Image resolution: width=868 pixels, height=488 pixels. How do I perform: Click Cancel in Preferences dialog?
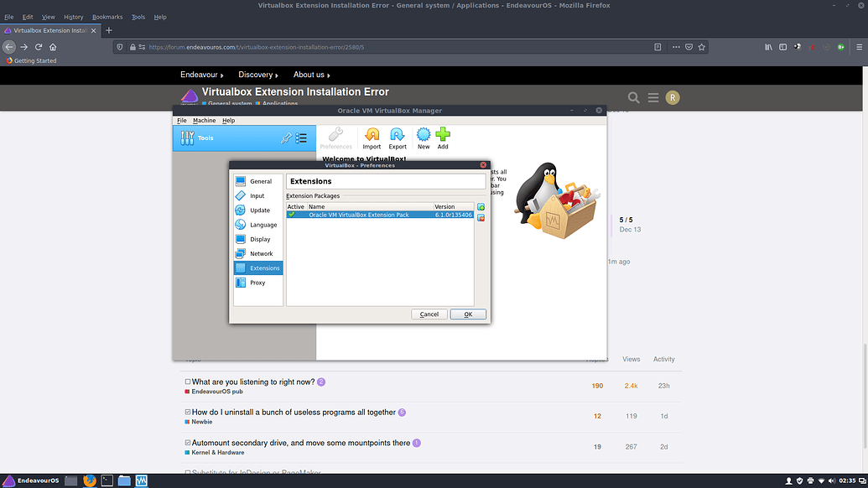(x=429, y=314)
